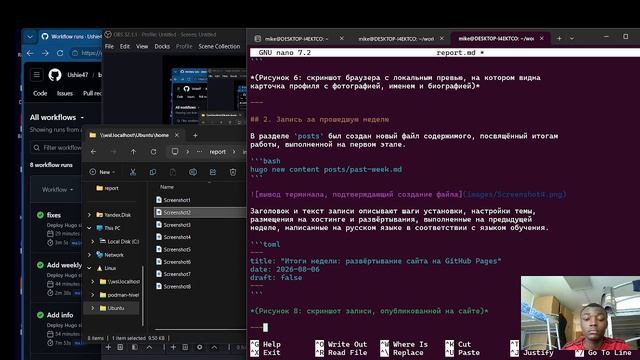This screenshot has width=640, height=360.
Task: Collapse the This PC tree node
Action: coord(89,228)
